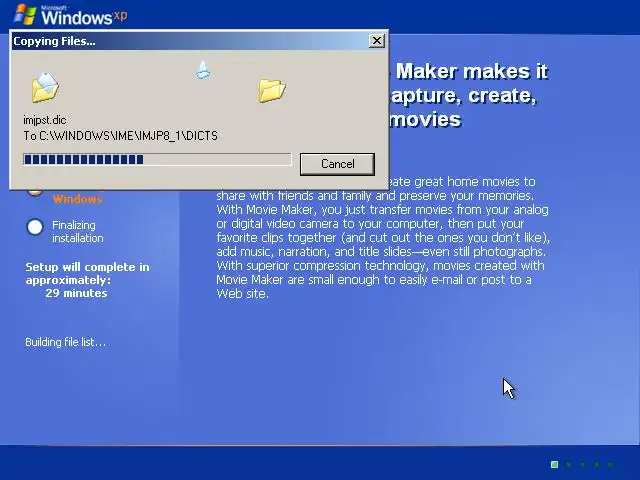640x480 pixels.
Task: Click the file copy progress bar
Action: pos(157,159)
